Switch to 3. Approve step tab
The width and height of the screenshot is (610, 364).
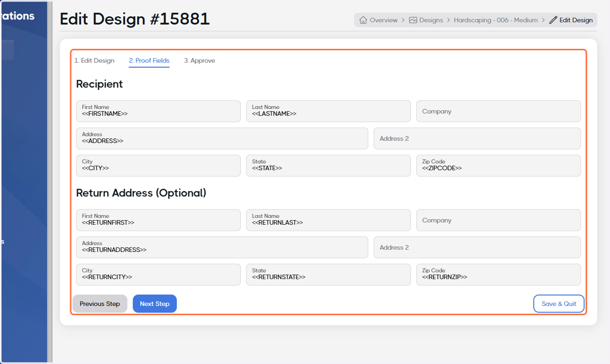199,60
